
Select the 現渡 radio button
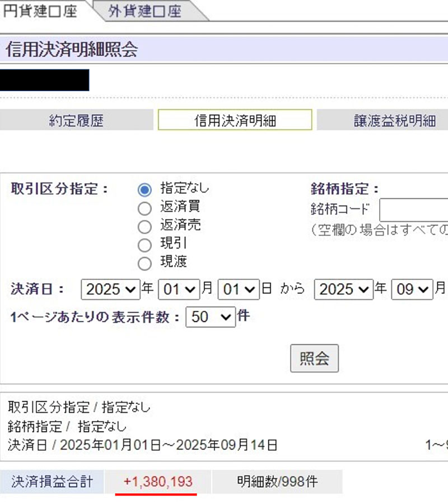144,263
